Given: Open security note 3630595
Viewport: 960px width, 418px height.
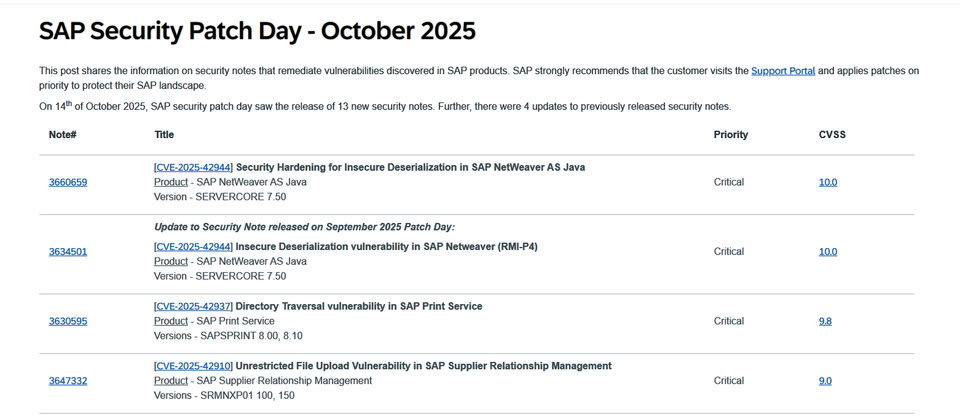Looking at the screenshot, I should (x=68, y=321).
